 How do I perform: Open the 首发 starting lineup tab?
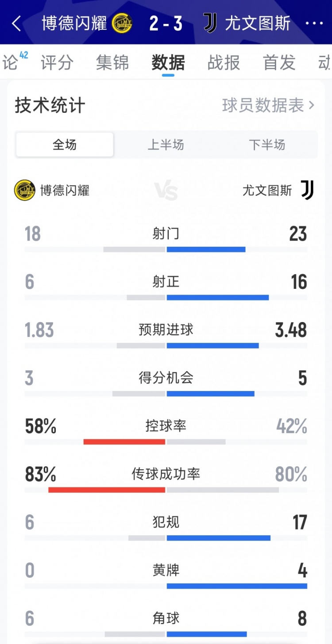click(x=279, y=63)
